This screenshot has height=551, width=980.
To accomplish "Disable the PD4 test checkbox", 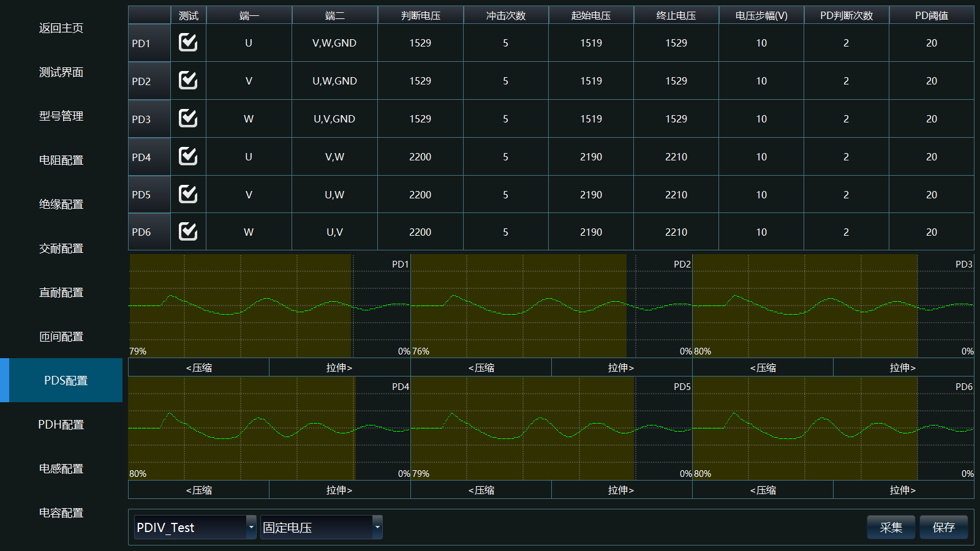I will [188, 156].
